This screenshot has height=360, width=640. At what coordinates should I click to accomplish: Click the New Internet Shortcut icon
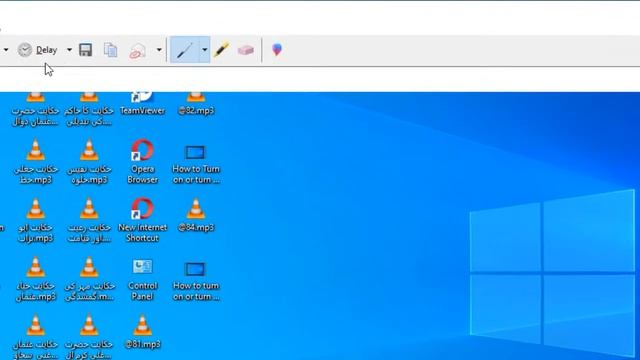[x=142, y=220]
